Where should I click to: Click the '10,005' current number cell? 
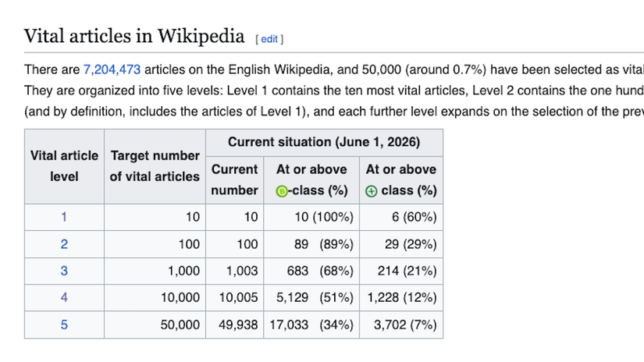pos(234,297)
